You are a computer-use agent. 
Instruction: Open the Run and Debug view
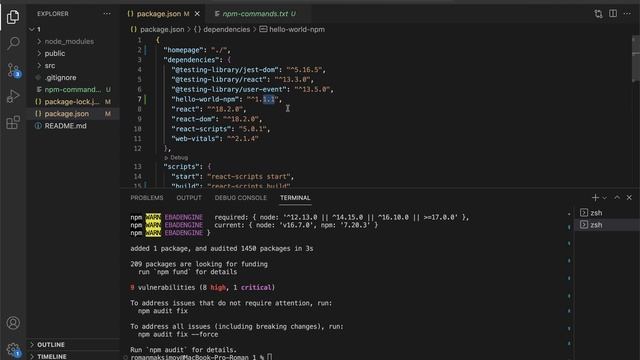[13, 96]
